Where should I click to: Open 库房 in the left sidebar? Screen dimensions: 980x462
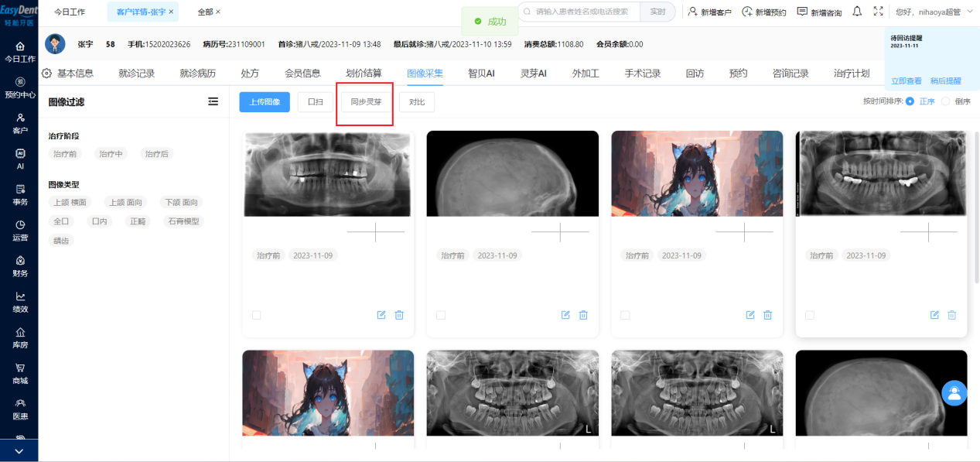click(x=20, y=337)
